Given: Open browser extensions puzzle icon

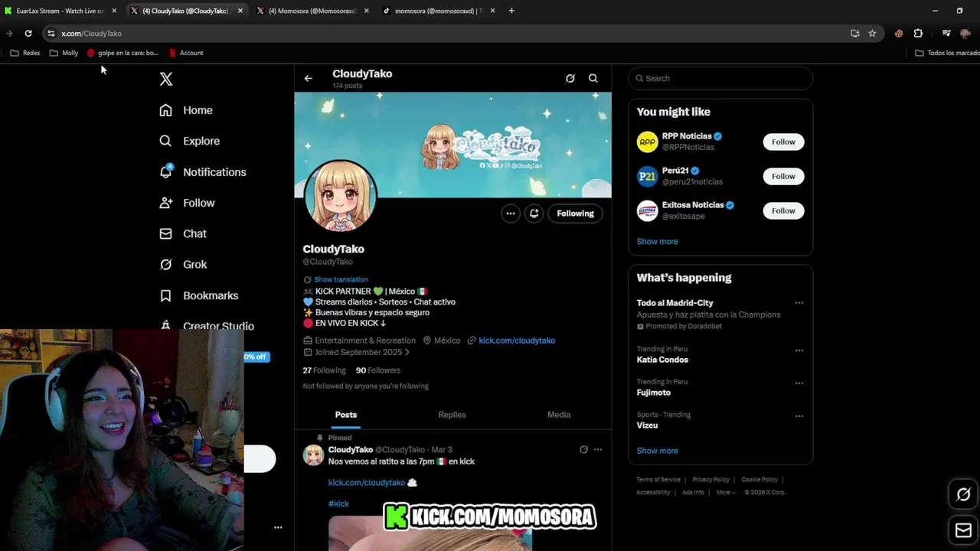Looking at the screenshot, I should 918,33.
